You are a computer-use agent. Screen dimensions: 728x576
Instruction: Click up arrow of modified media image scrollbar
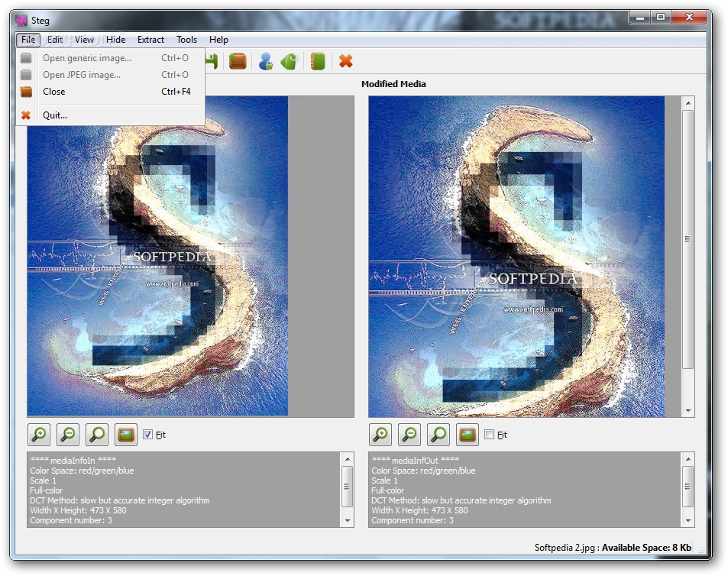[x=688, y=102]
